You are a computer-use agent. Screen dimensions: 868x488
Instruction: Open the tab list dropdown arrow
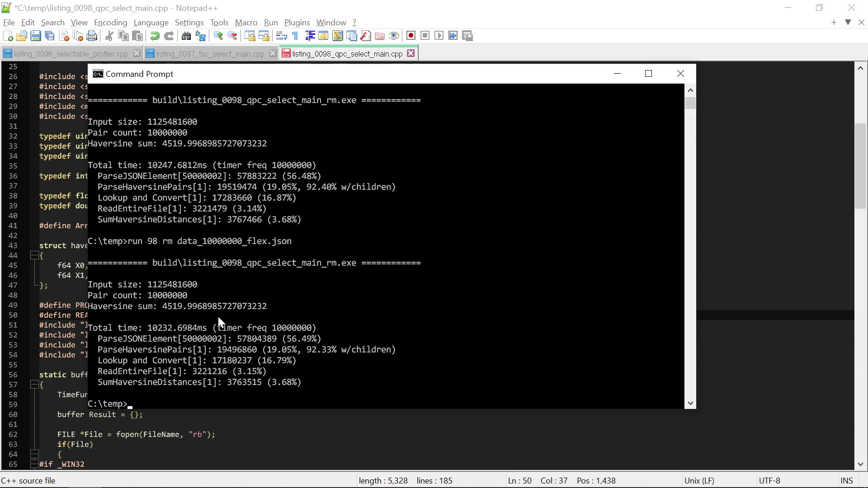tap(848, 22)
